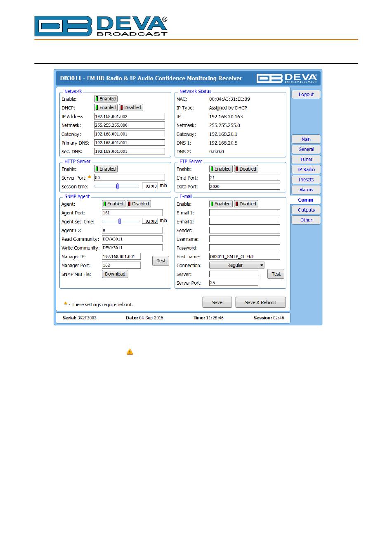
Task: Open the Outputs tab
Action: point(306,210)
